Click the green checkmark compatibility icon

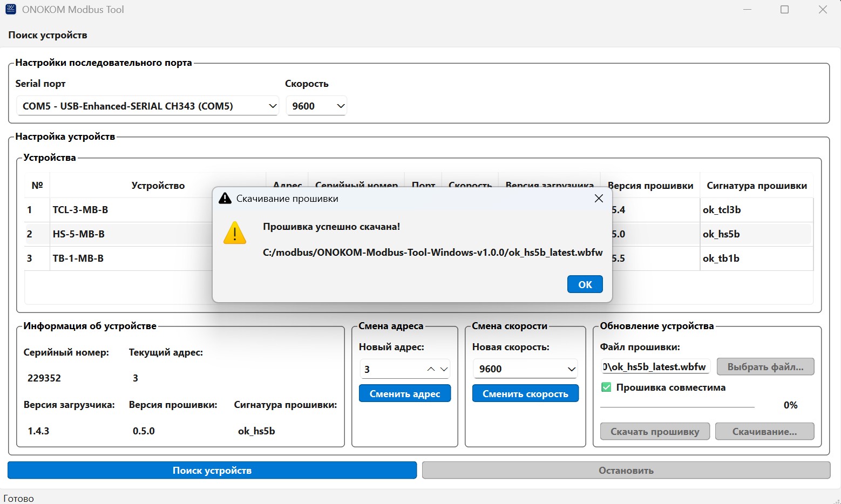(x=607, y=387)
